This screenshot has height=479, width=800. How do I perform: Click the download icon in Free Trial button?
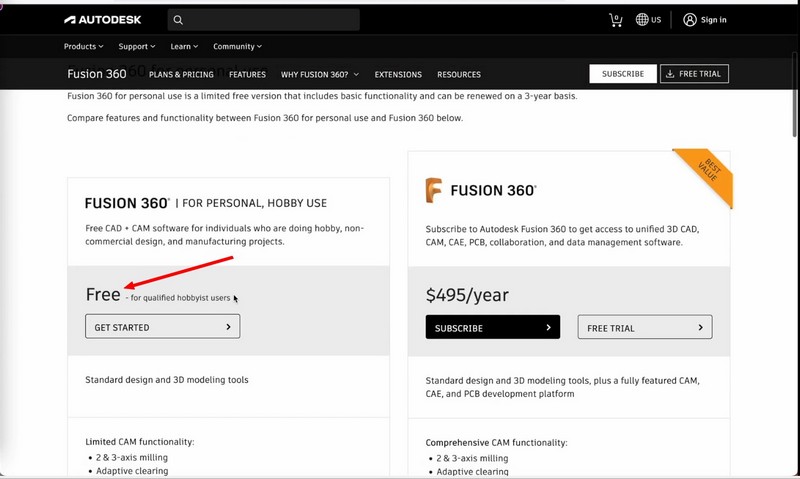(x=671, y=74)
